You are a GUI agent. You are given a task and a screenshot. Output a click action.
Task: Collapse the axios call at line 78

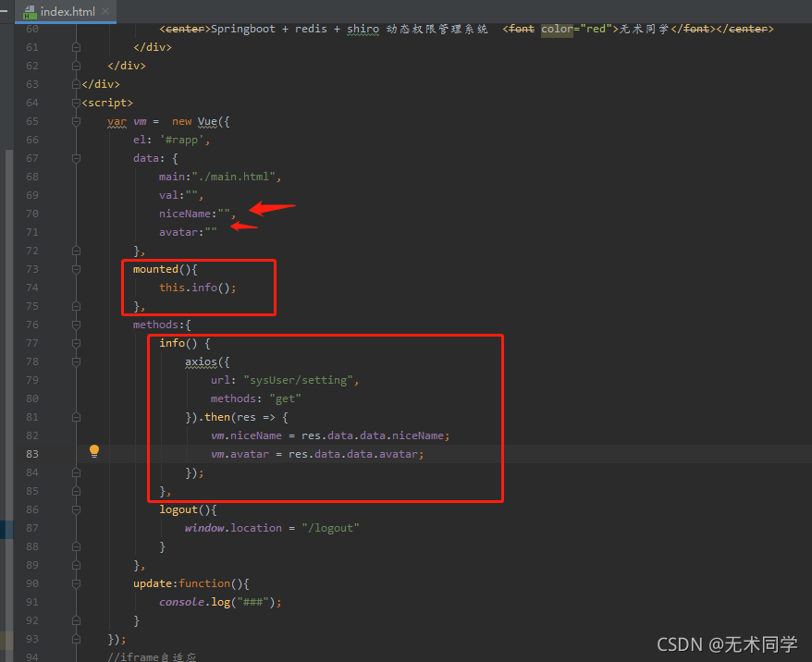[76, 362]
